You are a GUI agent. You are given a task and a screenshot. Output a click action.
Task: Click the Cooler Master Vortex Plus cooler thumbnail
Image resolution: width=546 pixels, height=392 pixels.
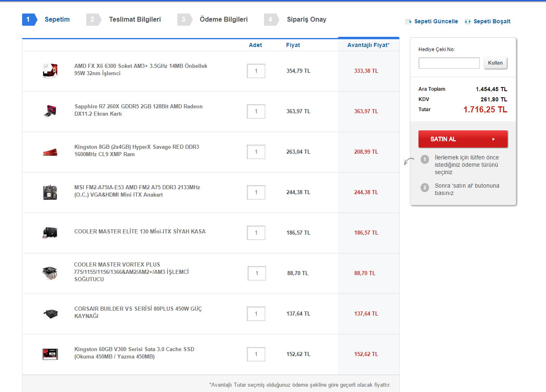50,273
